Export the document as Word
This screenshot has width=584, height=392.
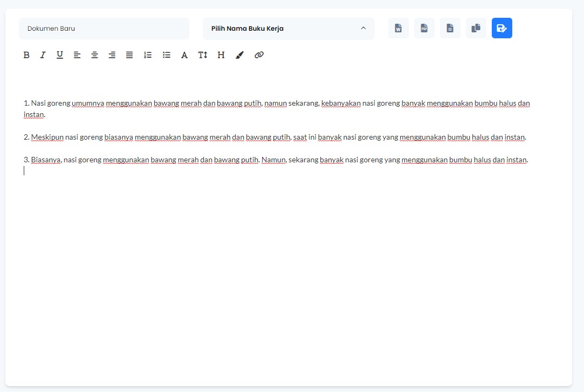[x=399, y=29]
